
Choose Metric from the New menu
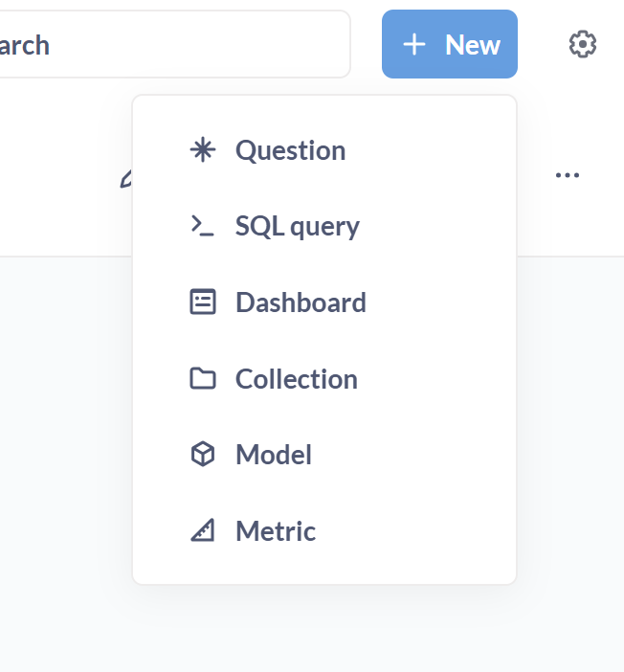click(276, 531)
